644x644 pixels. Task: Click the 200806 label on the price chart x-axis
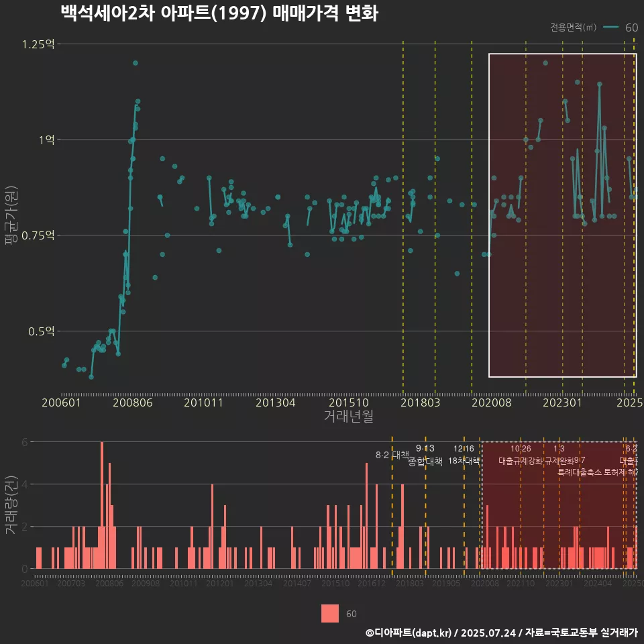pyautogui.click(x=133, y=402)
